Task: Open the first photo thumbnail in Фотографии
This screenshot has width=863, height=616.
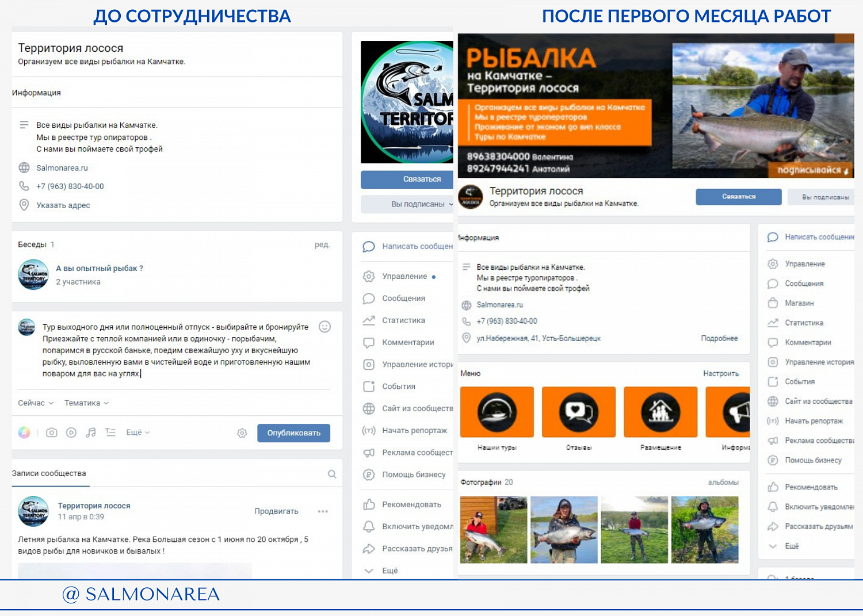Action: point(494,530)
